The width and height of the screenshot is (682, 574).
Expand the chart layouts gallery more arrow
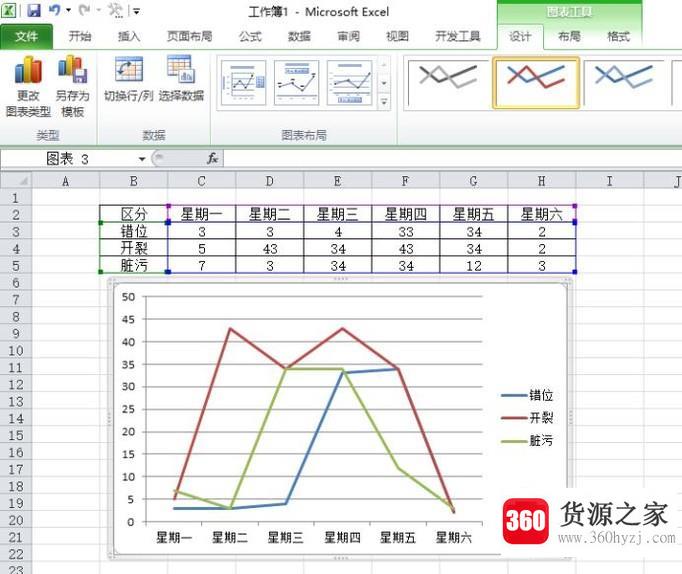click(384, 102)
